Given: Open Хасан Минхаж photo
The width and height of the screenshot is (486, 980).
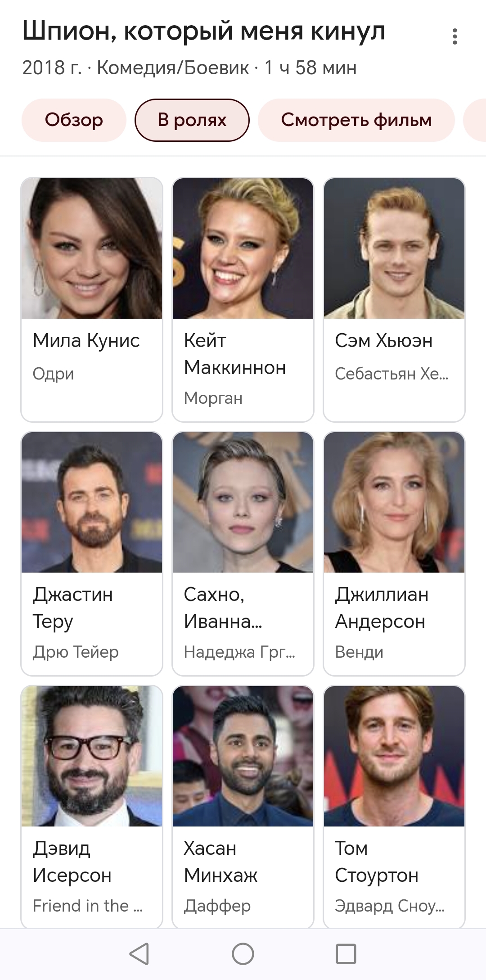Looking at the screenshot, I should pos(243,756).
